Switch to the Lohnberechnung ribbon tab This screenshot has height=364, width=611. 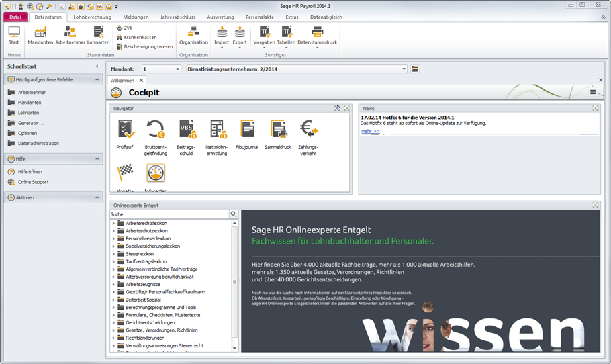[92, 17]
